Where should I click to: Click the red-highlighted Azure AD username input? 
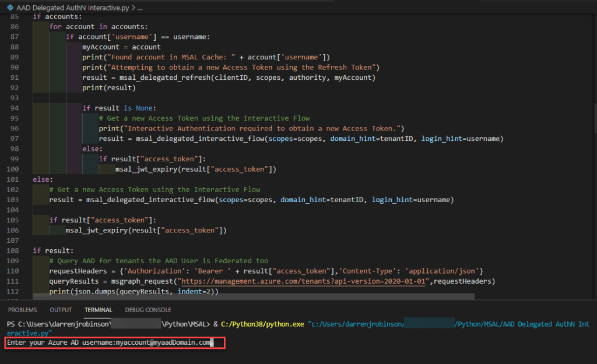click(x=114, y=342)
